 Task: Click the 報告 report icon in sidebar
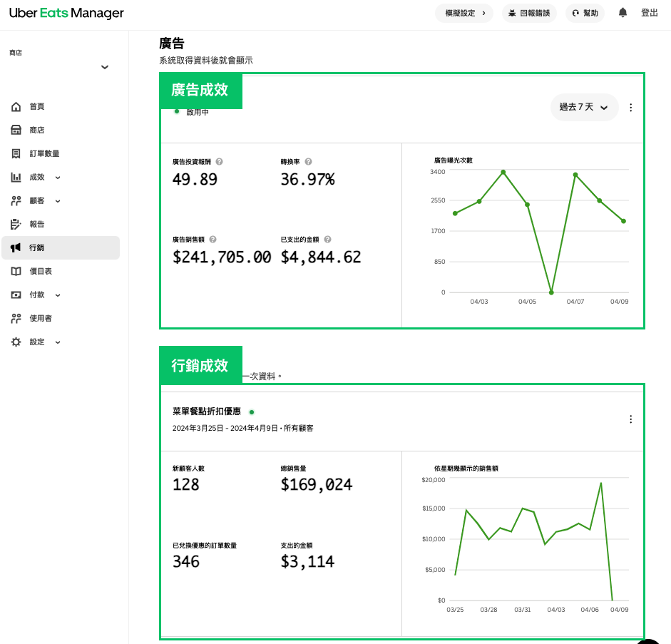(x=16, y=225)
